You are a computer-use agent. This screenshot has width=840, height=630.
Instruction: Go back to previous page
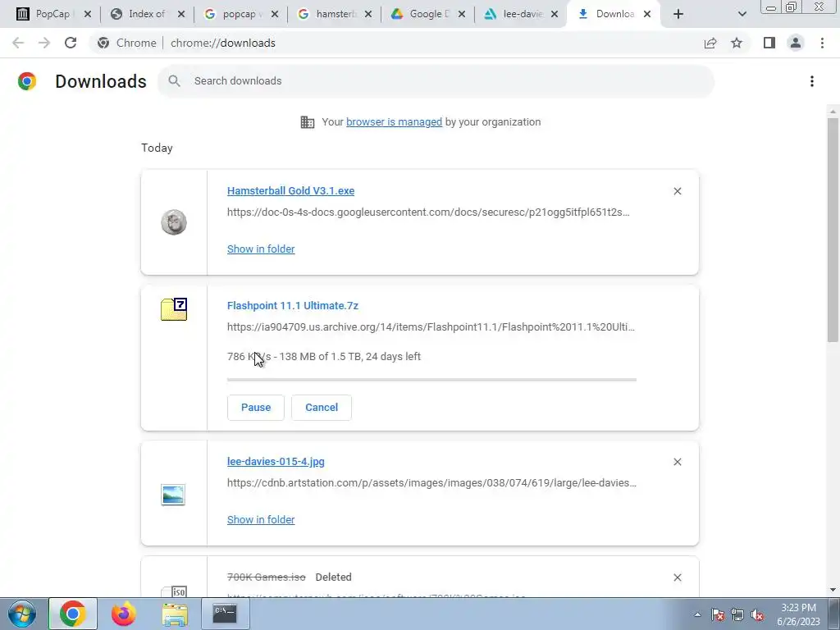18,43
